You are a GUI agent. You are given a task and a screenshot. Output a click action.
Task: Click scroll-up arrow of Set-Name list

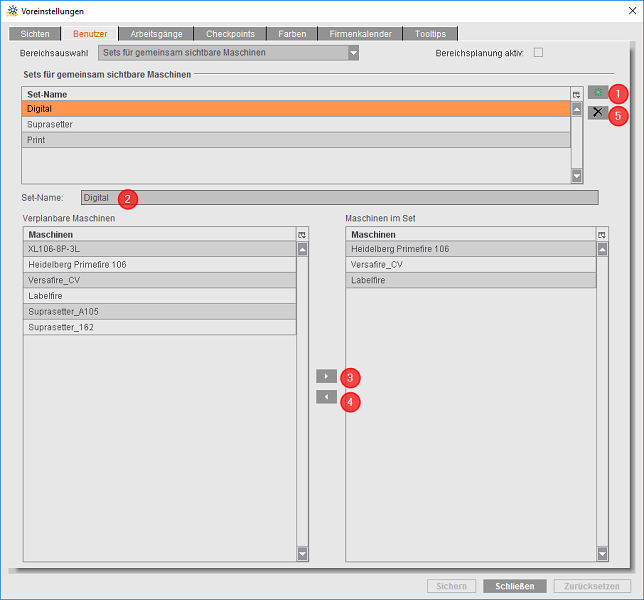577,109
